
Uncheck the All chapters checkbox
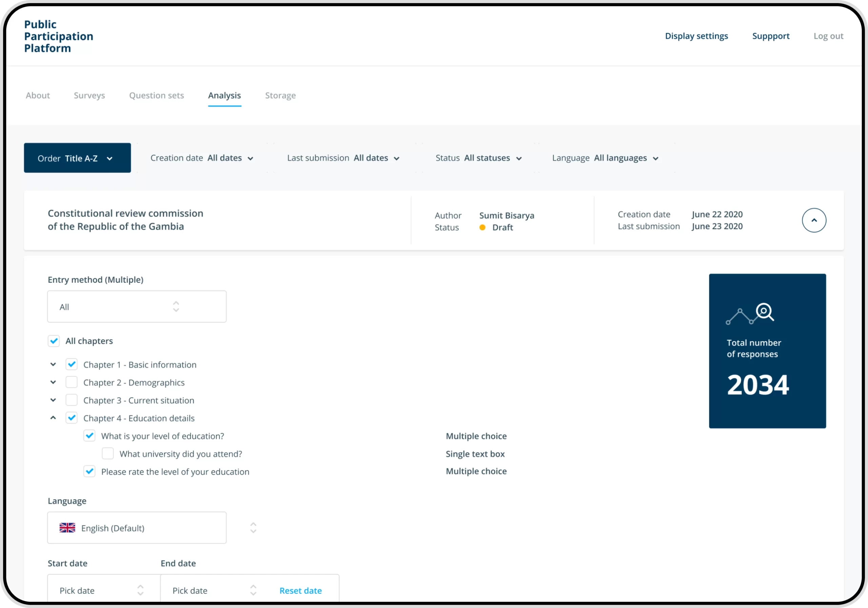tap(54, 341)
